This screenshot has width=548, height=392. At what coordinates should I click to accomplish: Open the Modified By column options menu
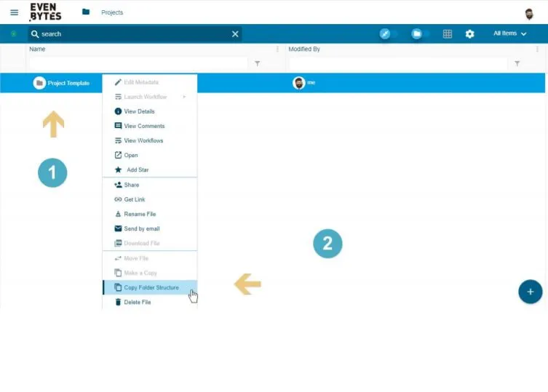click(537, 49)
